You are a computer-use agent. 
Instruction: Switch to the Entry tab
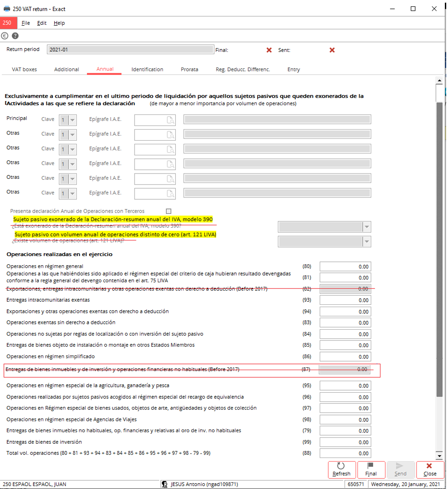(x=293, y=69)
